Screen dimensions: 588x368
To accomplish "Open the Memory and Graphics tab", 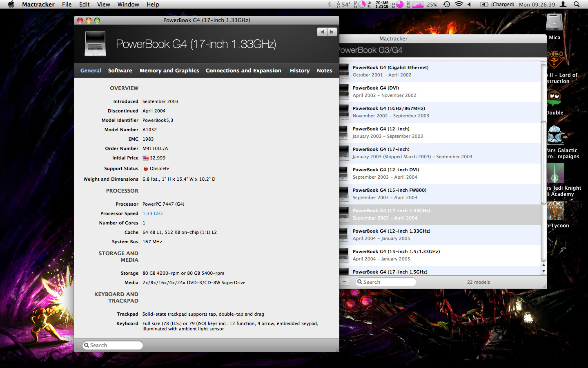I will pyautogui.click(x=169, y=70).
